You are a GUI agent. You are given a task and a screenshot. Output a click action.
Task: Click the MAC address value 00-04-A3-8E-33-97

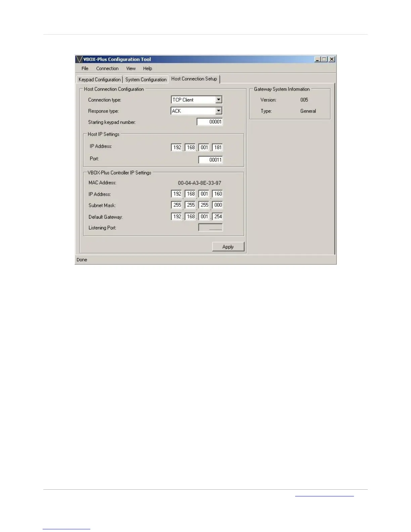point(199,183)
